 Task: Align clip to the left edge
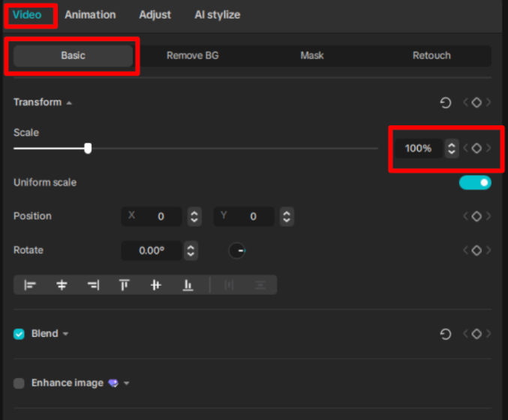[30, 285]
